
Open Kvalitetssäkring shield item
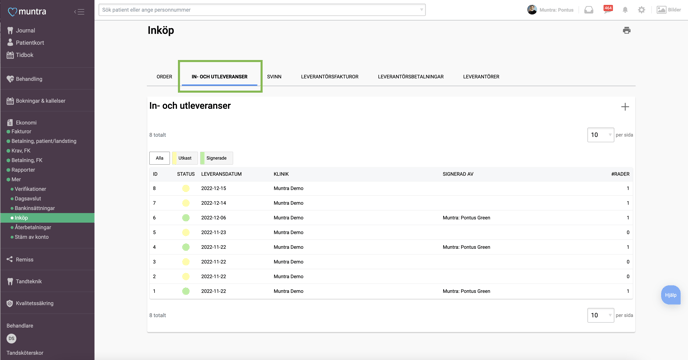[x=30, y=303]
